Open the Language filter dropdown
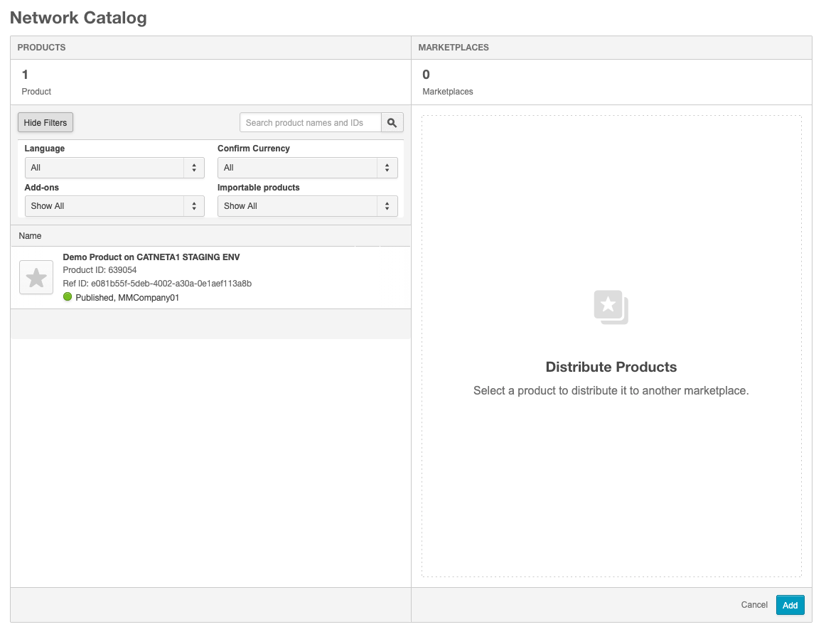The image size is (826, 644). pos(114,168)
